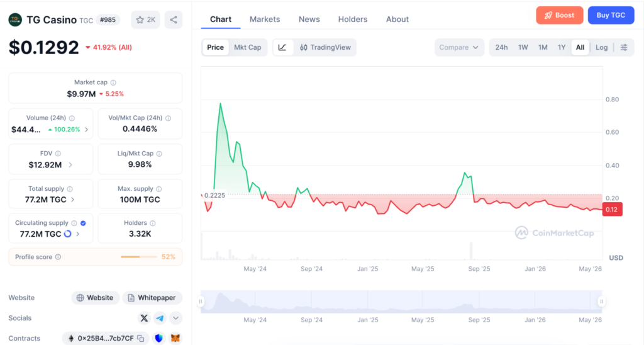This screenshot has width=644, height=345.
Task: Open the project Website link
Action: [96, 298]
